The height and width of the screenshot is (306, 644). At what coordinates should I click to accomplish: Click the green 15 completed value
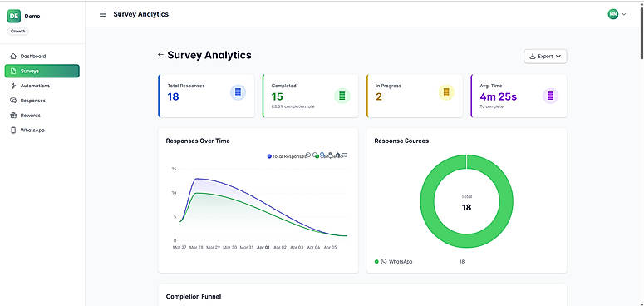click(278, 97)
